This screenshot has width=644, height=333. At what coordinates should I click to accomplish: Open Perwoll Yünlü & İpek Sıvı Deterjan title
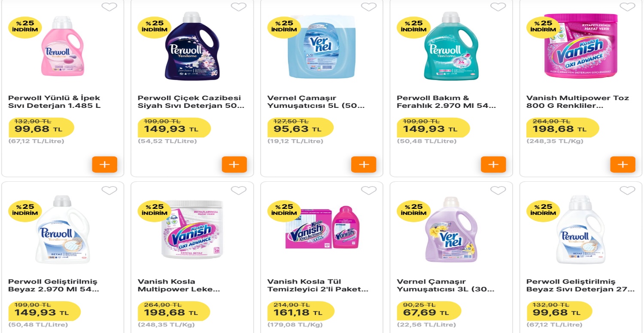point(54,102)
